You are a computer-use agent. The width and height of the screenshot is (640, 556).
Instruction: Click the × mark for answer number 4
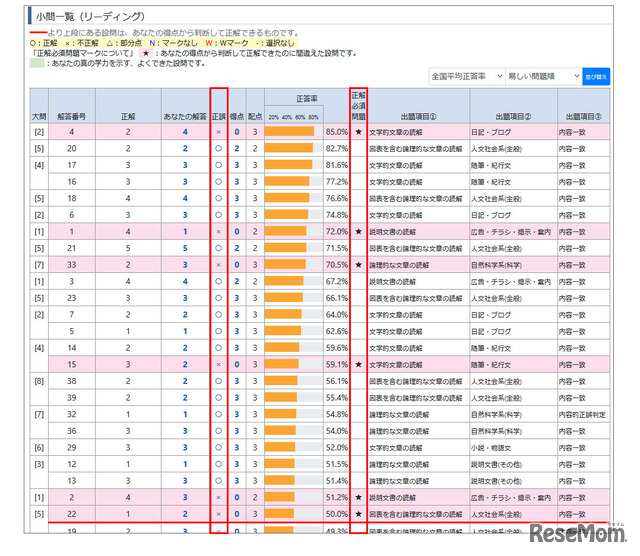click(x=218, y=132)
